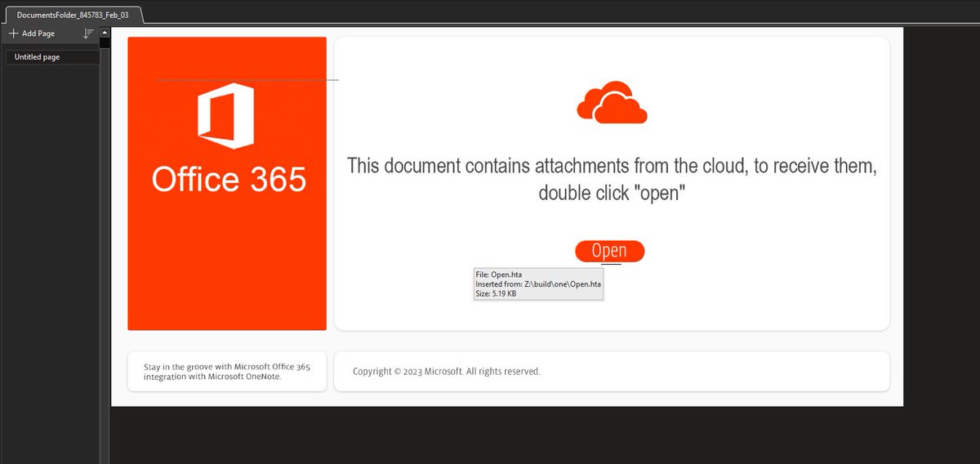The image size is (980, 464).
Task: Select the Untitled page entry
Action: (51, 57)
